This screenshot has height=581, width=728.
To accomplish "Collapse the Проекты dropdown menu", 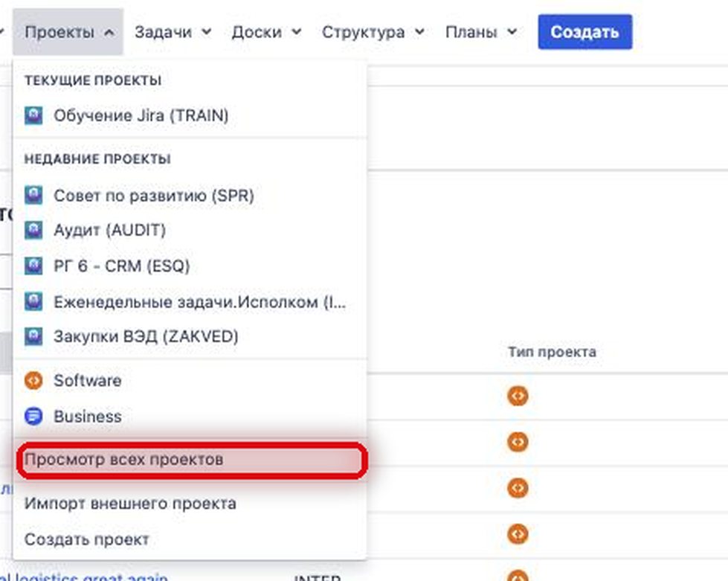I will (68, 32).
